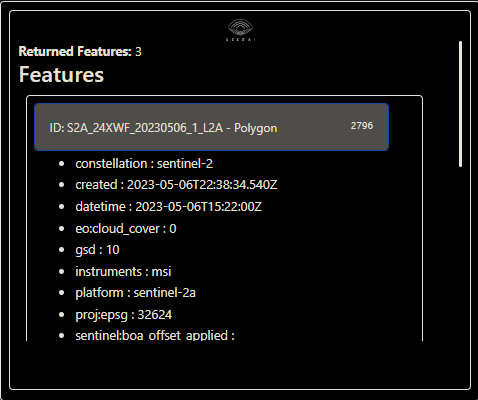Click the value 2023-05-06T15:22:00Z

tap(199, 207)
